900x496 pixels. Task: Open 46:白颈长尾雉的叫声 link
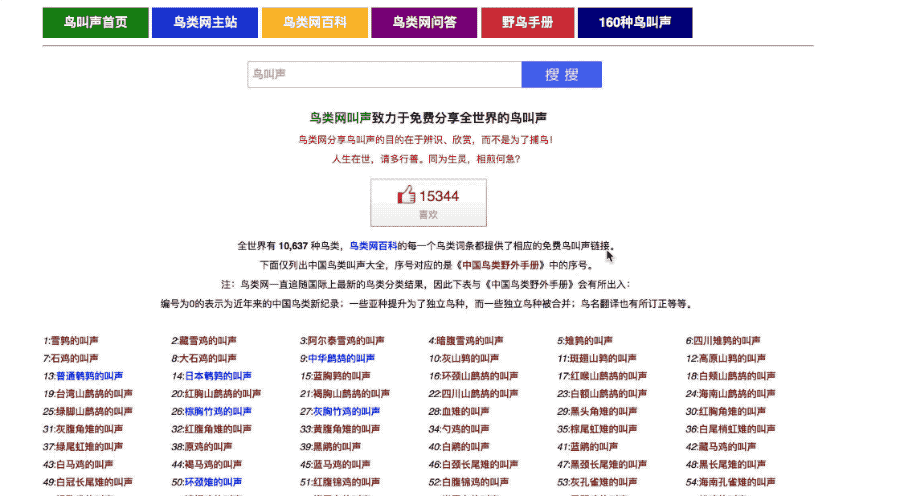click(474, 465)
